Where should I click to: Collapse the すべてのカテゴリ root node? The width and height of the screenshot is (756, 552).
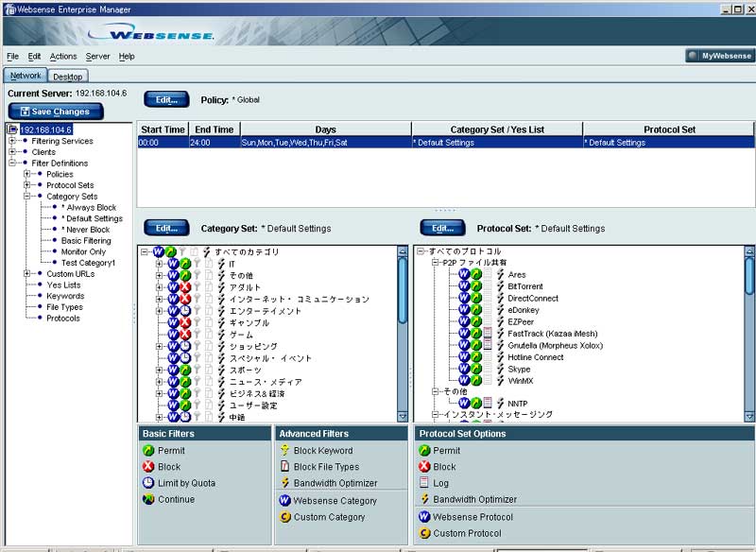pos(145,251)
